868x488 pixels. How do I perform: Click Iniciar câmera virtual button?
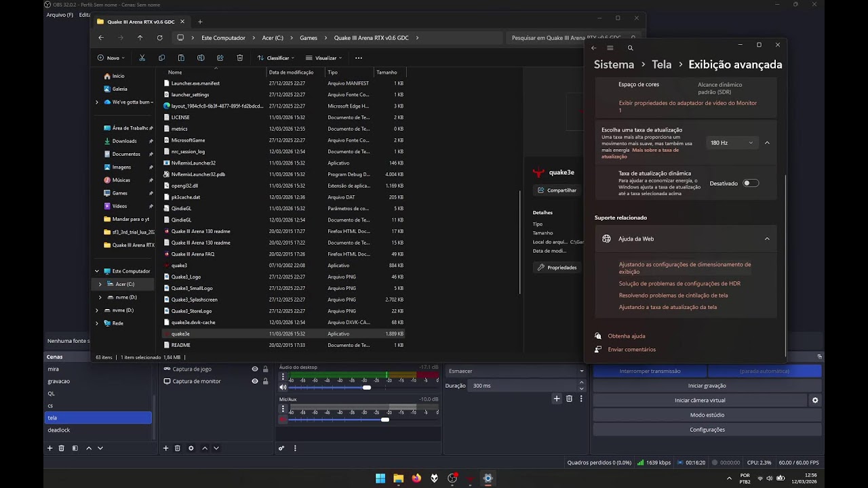click(700, 401)
